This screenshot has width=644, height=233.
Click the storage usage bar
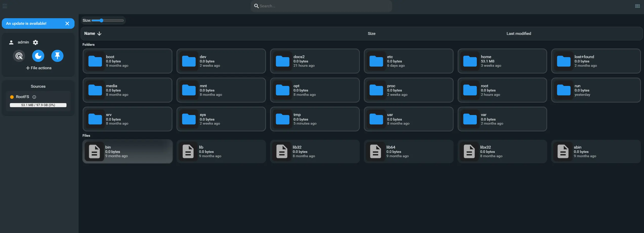point(38,105)
